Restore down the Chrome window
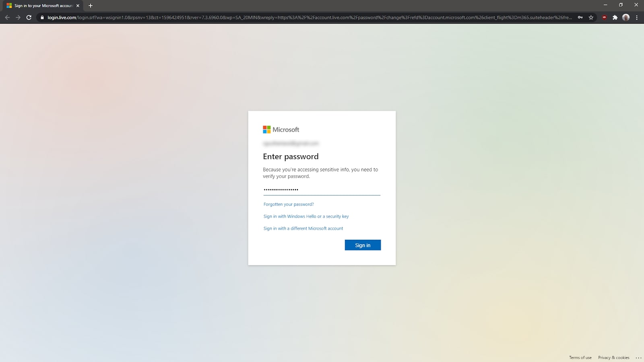This screenshot has height=362, width=644. (x=621, y=5)
